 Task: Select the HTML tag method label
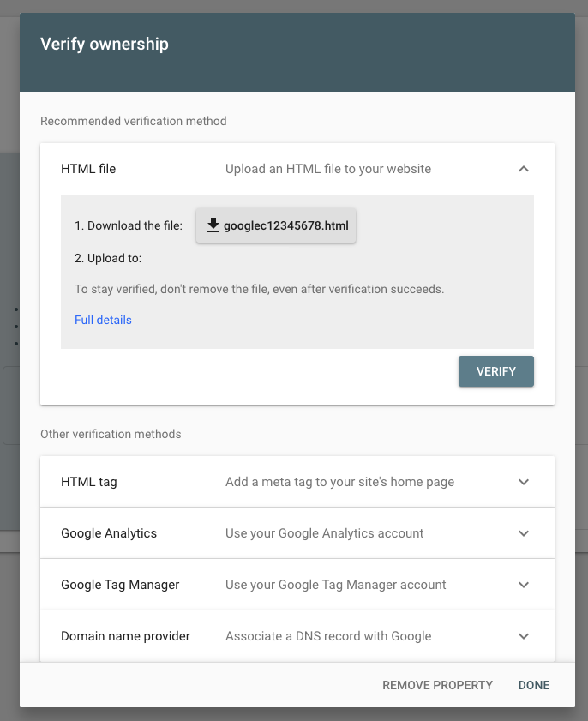click(x=89, y=482)
